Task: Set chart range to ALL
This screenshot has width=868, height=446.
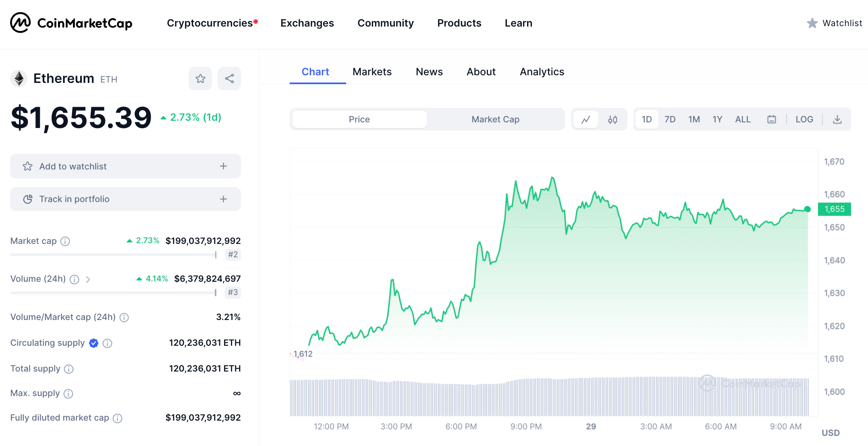Action: pyautogui.click(x=743, y=120)
